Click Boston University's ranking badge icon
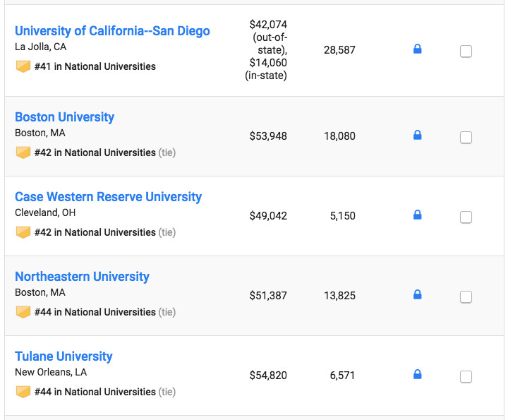This screenshot has width=508, height=420. pyautogui.click(x=23, y=152)
